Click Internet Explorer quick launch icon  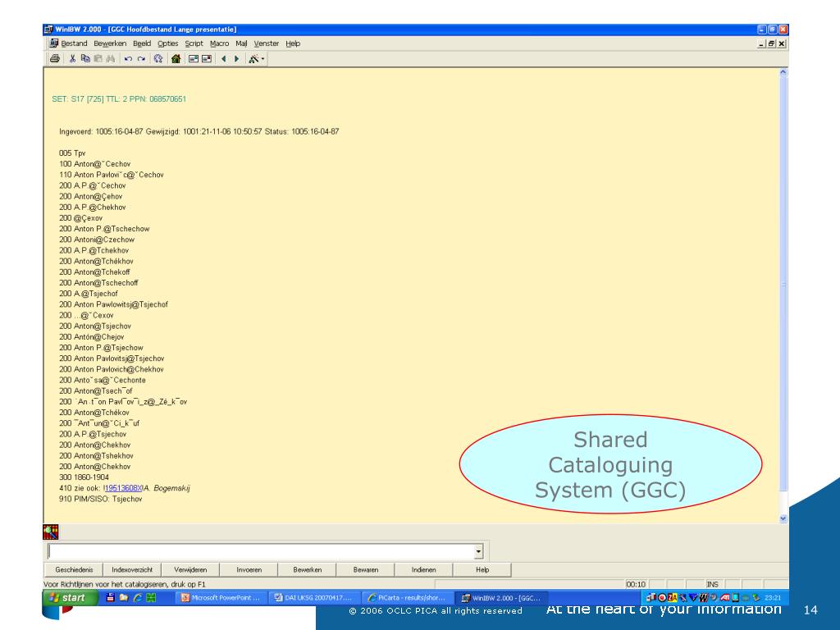click(138, 597)
